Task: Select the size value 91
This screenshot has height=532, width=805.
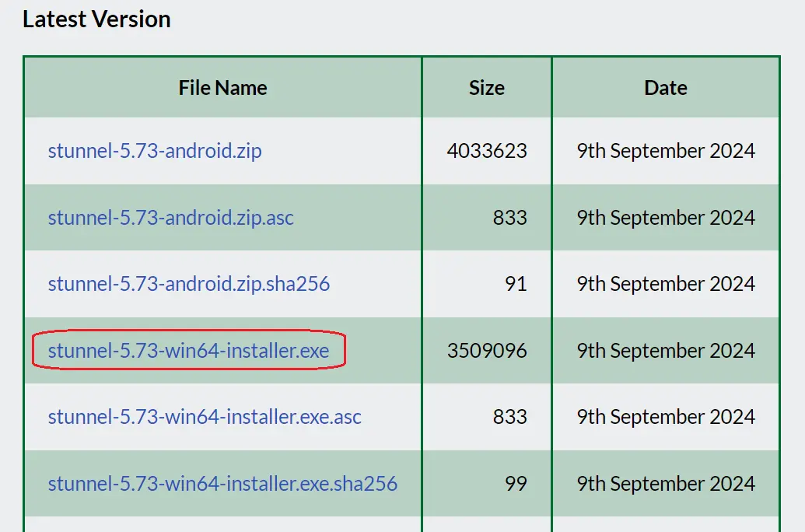Action: point(516,284)
